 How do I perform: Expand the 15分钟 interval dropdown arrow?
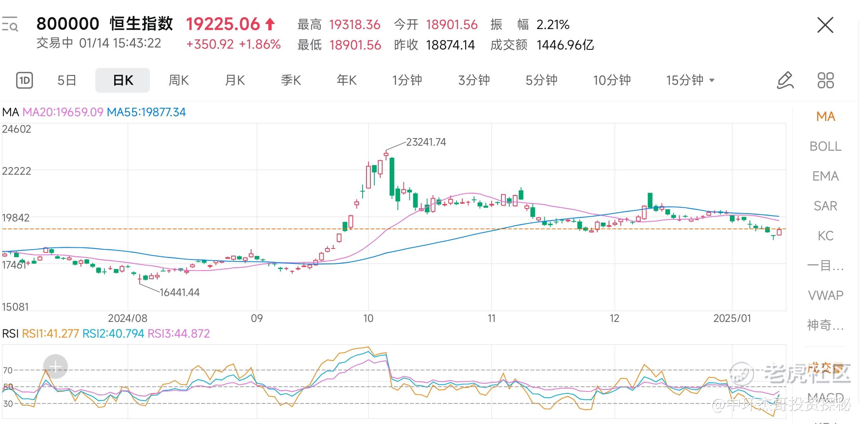(x=712, y=80)
